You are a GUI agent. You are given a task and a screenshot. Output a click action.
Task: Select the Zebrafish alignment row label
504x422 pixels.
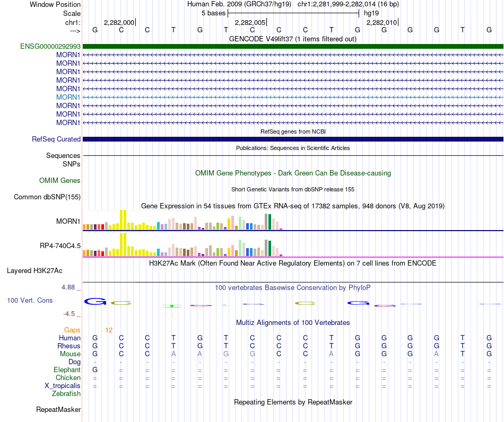click(x=66, y=393)
